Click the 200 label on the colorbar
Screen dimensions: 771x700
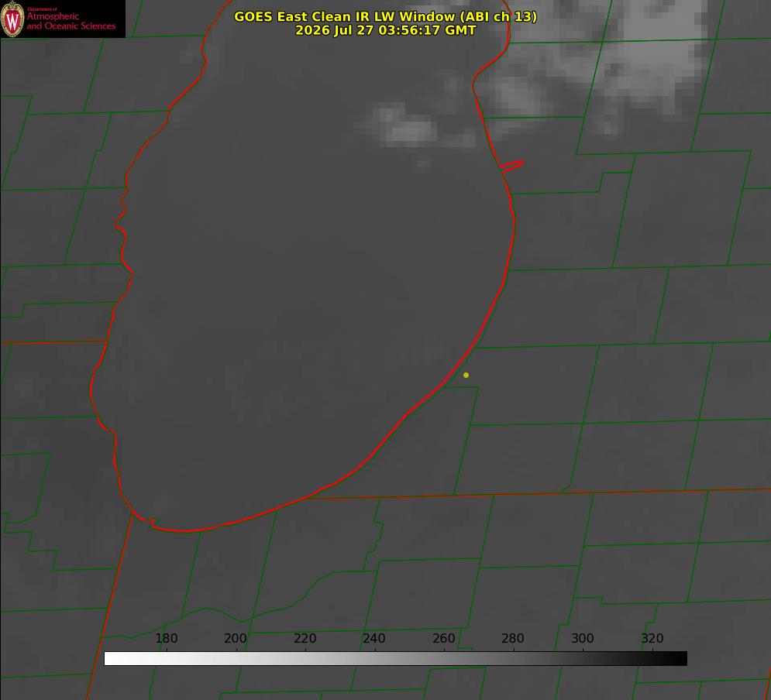235,638
